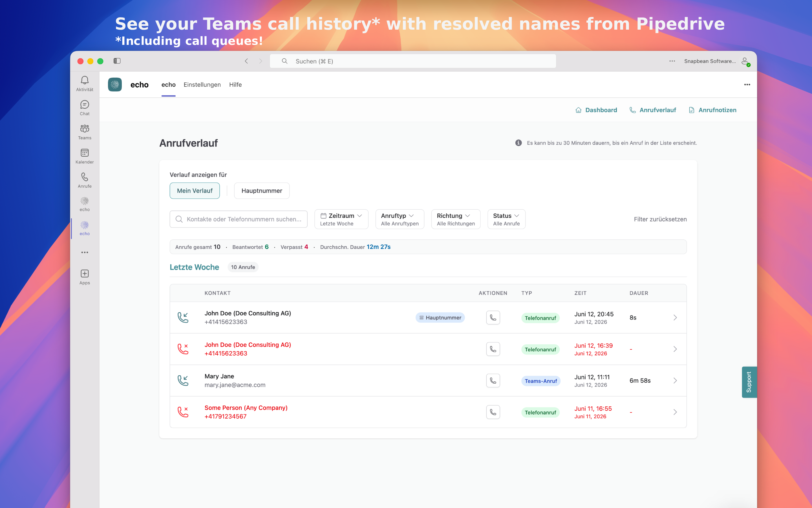Select the active purple echo app in the sidebar

(85, 229)
